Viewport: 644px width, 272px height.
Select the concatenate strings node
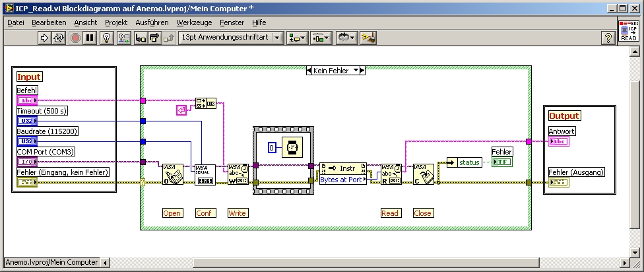(x=205, y=103)
